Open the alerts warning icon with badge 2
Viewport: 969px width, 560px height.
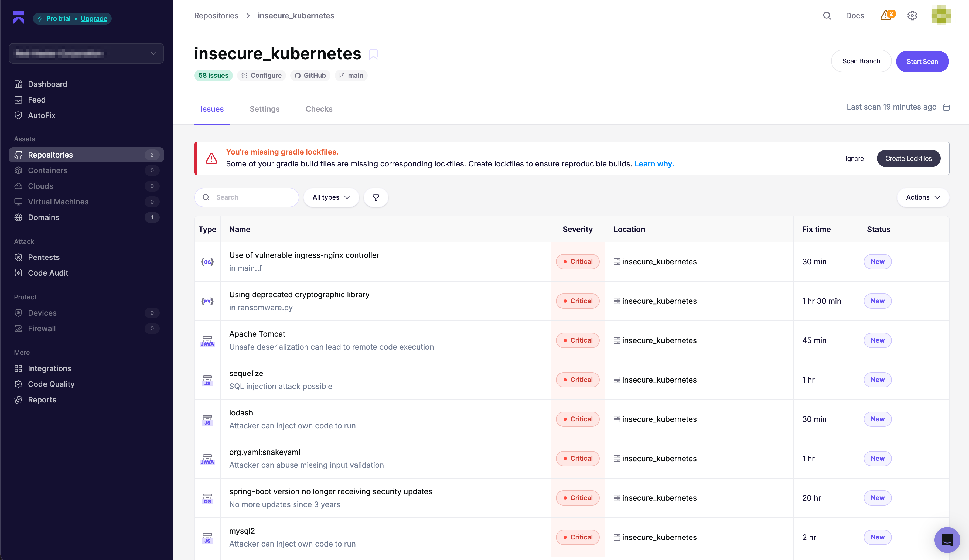click(x=888, y=15)
